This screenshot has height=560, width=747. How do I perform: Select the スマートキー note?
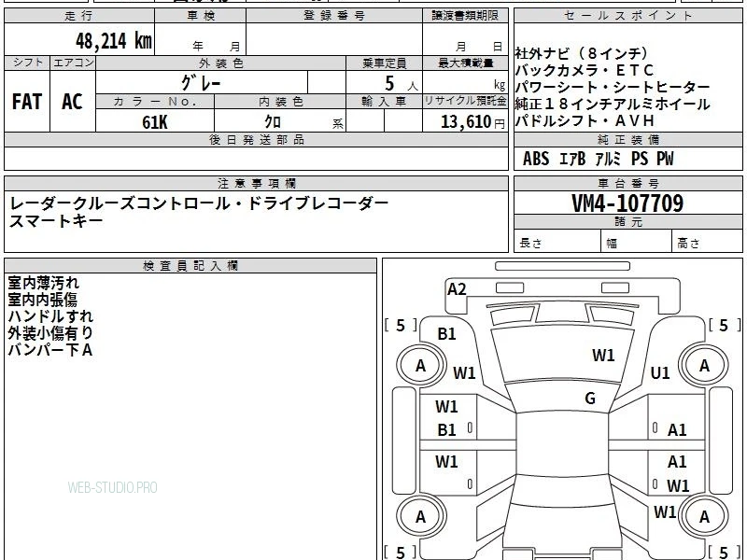pos(56,221)
